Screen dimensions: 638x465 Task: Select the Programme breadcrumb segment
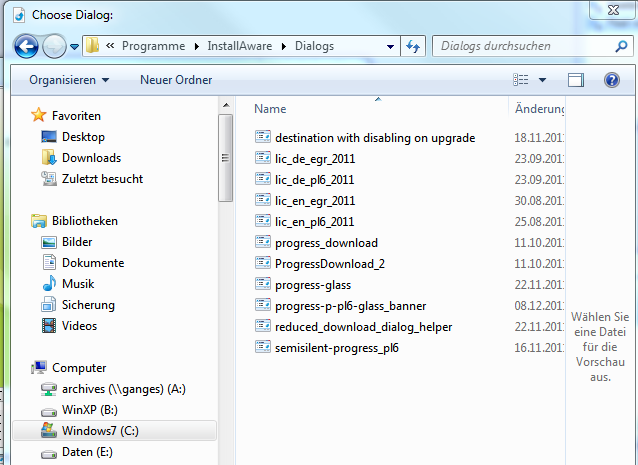pyautogui.click(x=153, y=46)
